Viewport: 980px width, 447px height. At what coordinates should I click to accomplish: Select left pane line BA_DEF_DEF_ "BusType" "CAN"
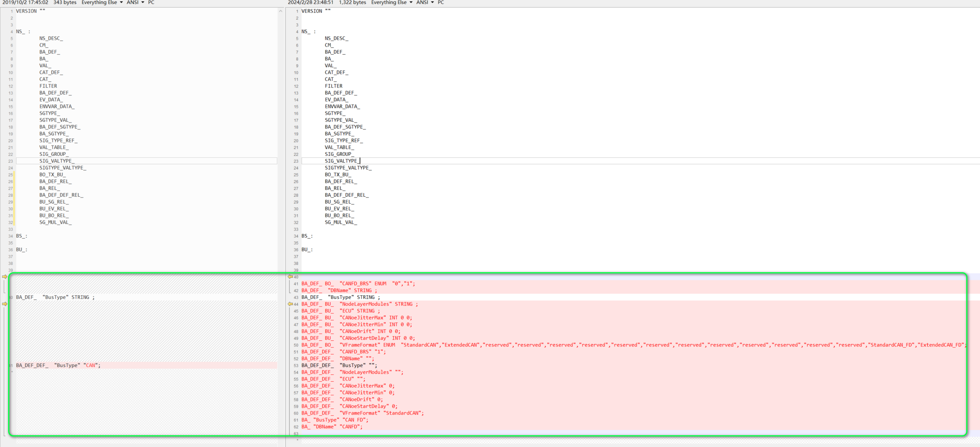pyautogui.click(x=58, y=365)
